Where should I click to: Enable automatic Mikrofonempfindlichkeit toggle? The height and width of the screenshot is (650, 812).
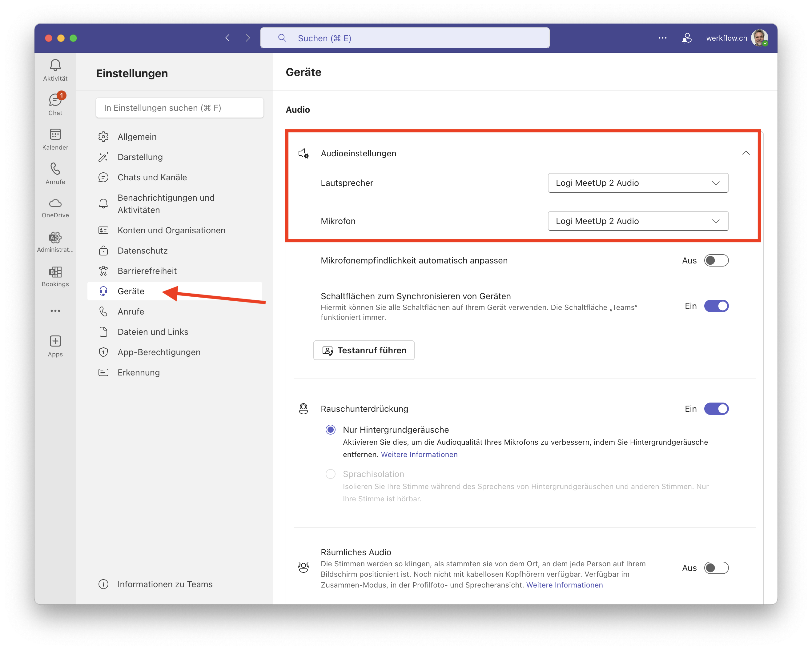[x=716, y=261]
